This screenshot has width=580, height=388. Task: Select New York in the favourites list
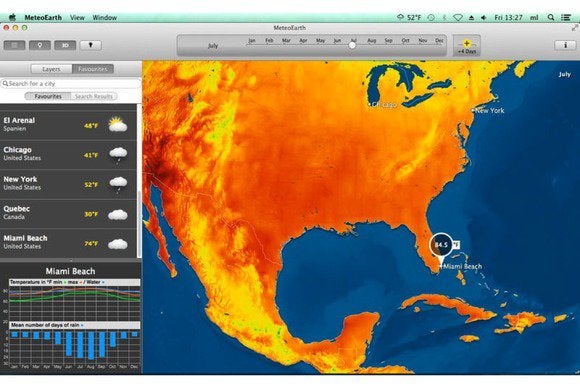(68, 184)
